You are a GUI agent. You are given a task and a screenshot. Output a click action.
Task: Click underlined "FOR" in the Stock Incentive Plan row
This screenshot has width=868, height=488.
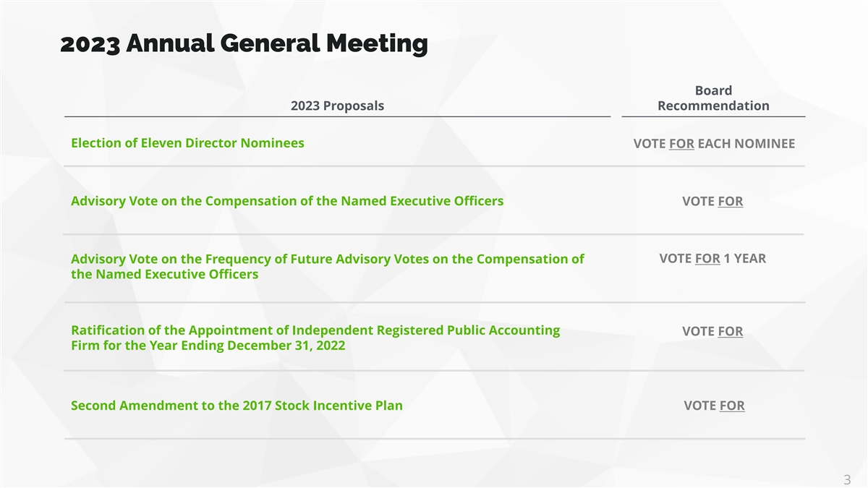pos(732,406)
